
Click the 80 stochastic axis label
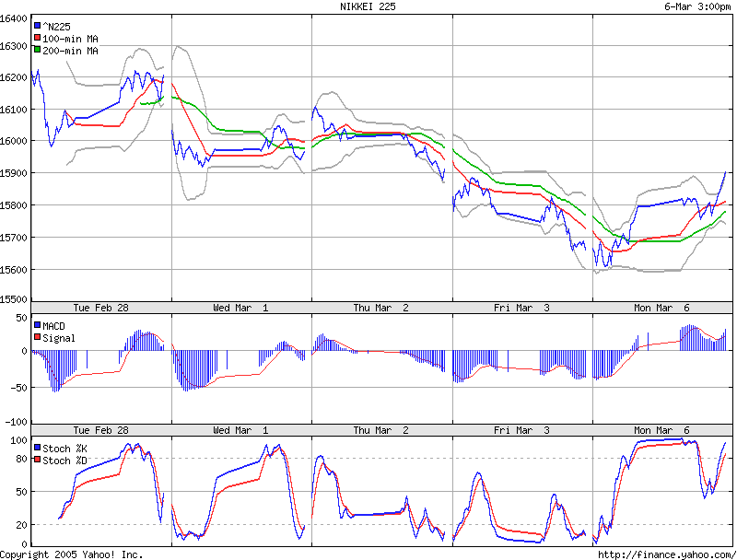click(x=21, y=459)
